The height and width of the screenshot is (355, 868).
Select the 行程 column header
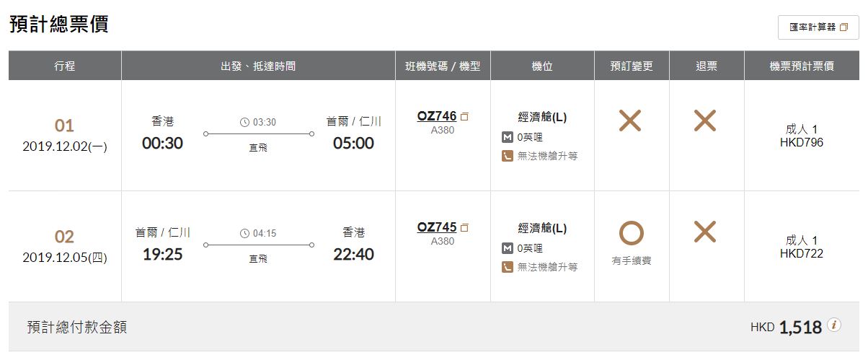click(x=65, y=66)
